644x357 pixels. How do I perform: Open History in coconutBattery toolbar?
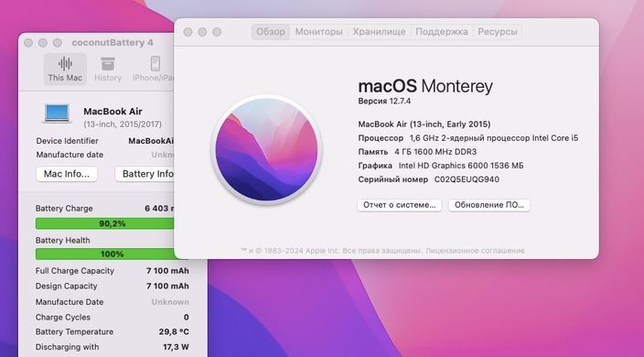click(108, 69)
